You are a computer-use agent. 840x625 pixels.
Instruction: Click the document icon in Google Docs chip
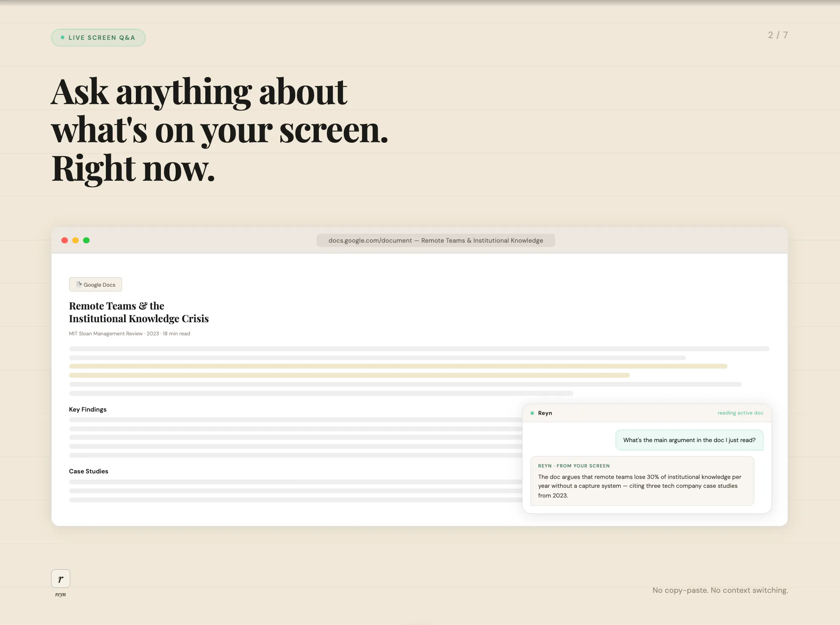[x=79, y=284]
